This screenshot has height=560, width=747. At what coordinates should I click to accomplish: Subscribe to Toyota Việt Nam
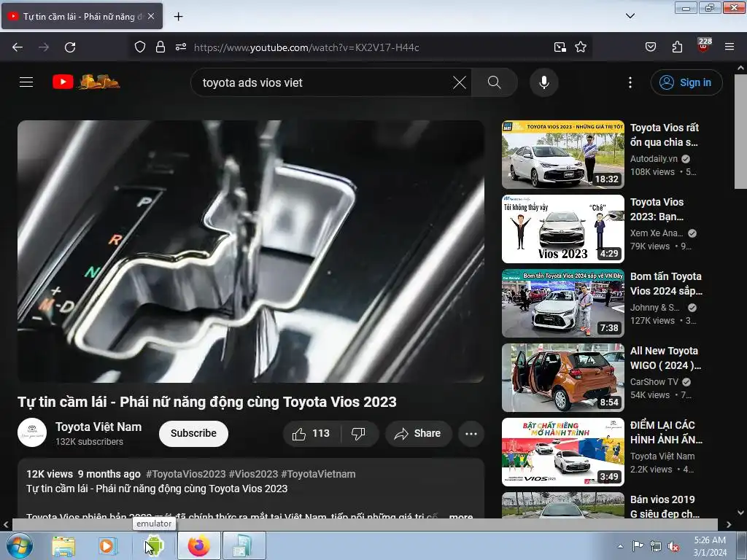(x=193, y=433)
